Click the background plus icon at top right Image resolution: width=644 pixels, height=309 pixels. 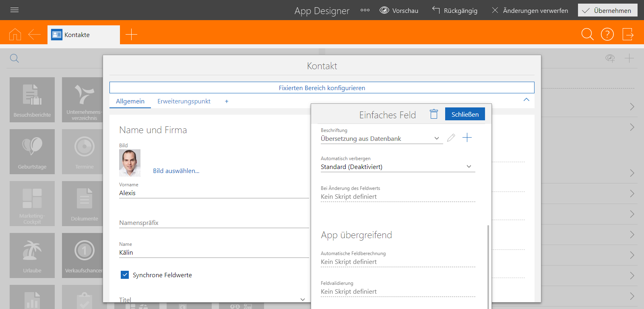pyautogui.click(x=629, y=58)
